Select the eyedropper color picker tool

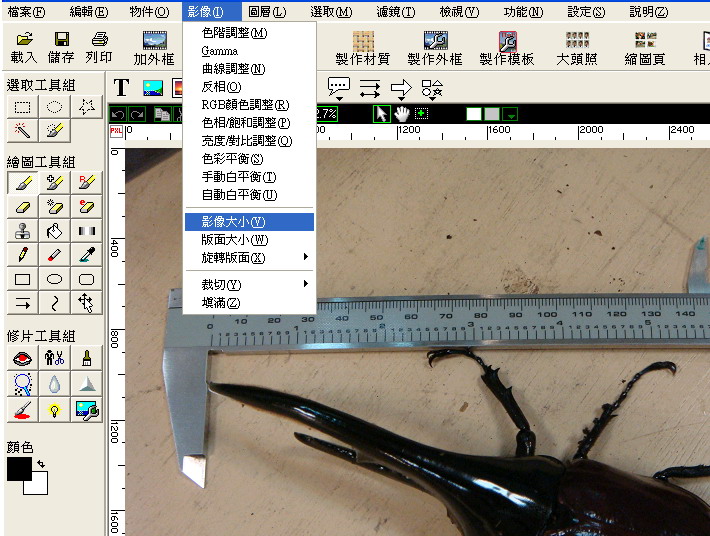87,255
